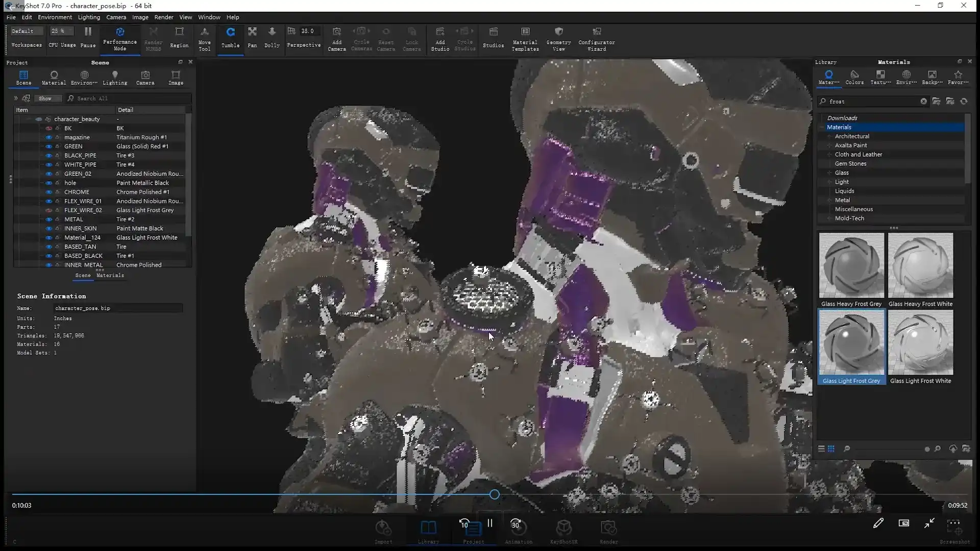
Task: Select the Glass Heavy Frost White thumbnail
Action: [920, 265]
